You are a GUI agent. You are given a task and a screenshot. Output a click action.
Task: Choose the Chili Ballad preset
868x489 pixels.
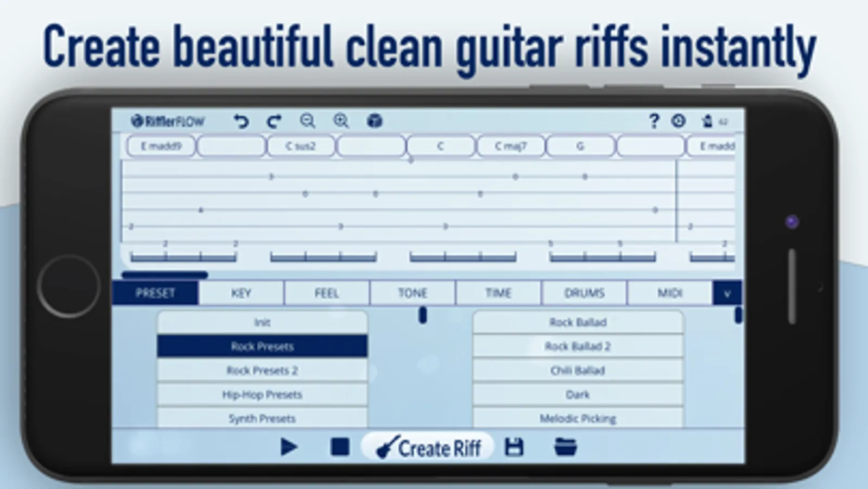click(578, 371)
